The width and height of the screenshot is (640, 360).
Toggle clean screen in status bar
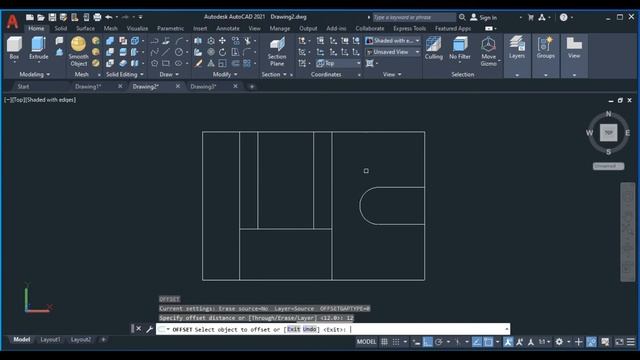tap(619, 342)
